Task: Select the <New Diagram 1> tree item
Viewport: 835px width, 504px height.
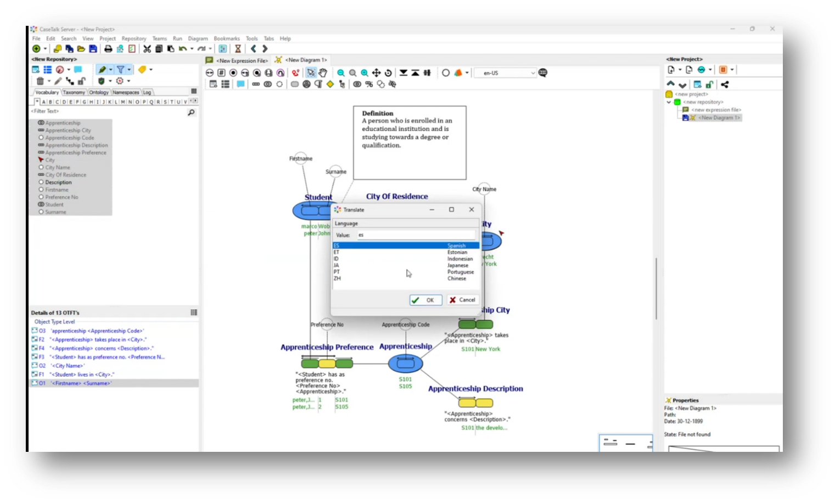Action: click(x=719, y=117)
